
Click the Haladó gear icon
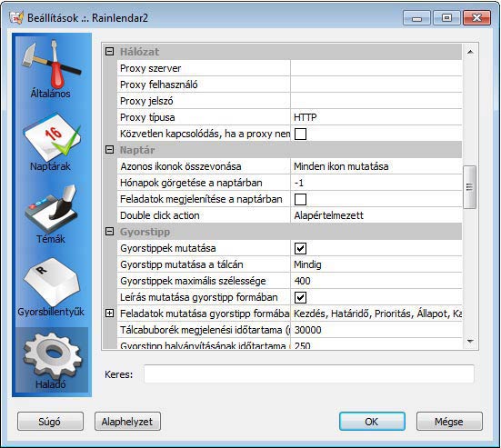(52, 360)
